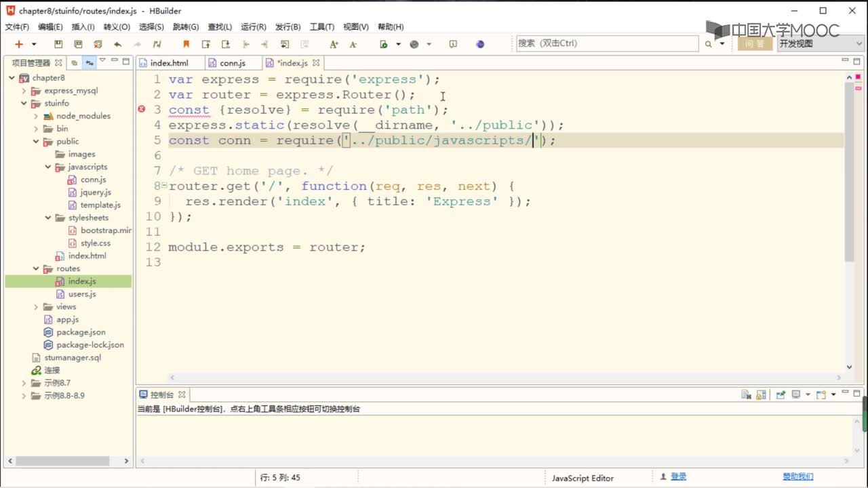Click the 赞助我们 sponsor link
The height and width of the screenshot is (488, 868).
(x=798, y=477)
